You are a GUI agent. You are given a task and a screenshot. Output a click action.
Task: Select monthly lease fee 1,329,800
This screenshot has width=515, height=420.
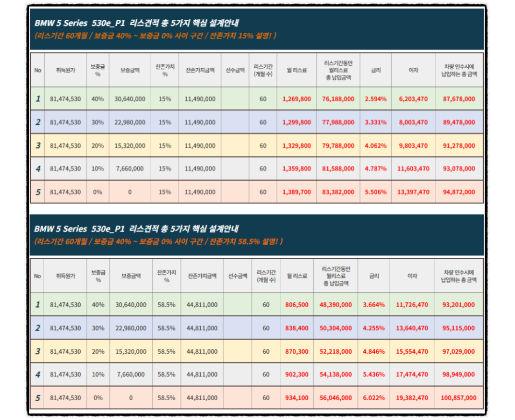(x=297, y=145)
